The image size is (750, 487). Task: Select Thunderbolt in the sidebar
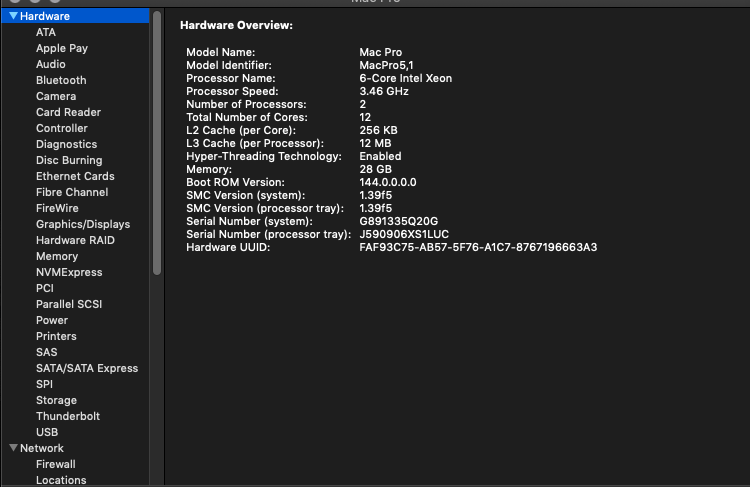pyautogui.click(x=68, y=416)
